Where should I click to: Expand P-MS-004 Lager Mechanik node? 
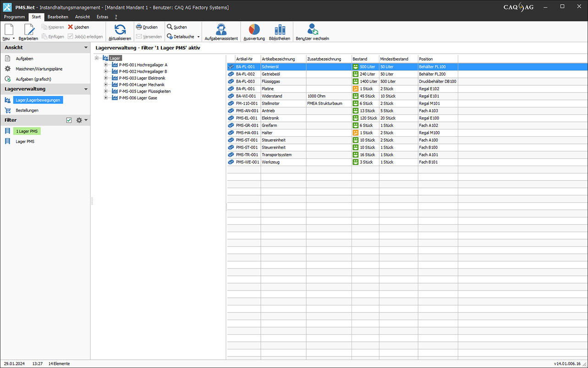point(106,85)
